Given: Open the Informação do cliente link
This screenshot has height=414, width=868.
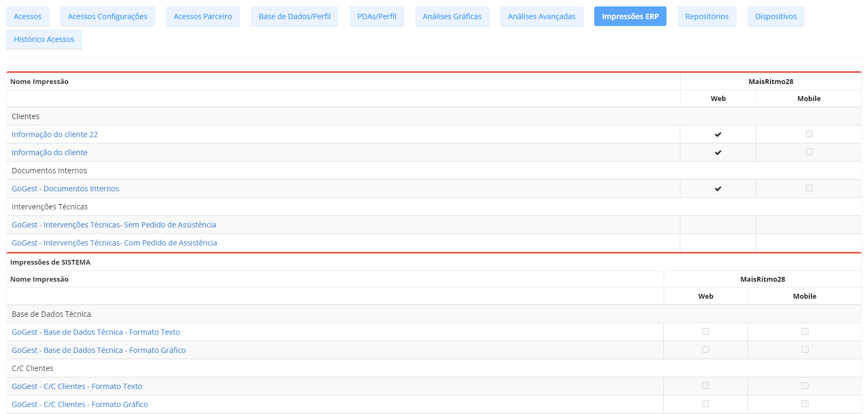Looking at the screenshot, I should pos(49,153).
